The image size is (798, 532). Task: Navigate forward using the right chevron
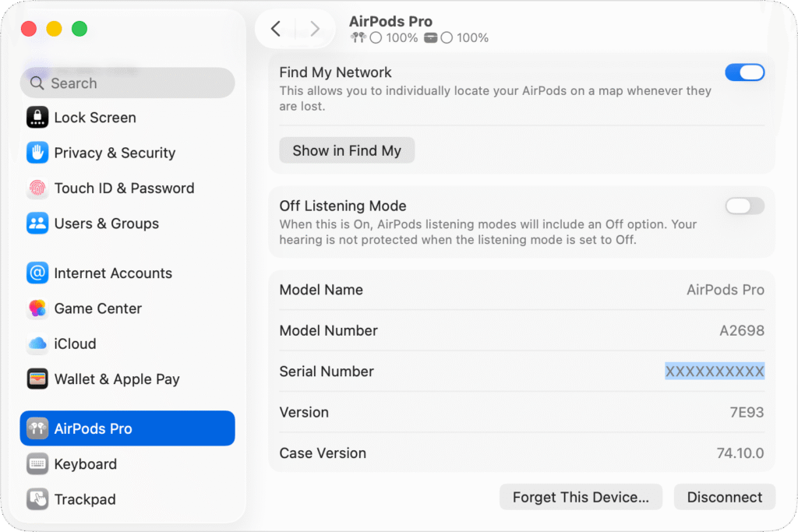tap(315, 28)
